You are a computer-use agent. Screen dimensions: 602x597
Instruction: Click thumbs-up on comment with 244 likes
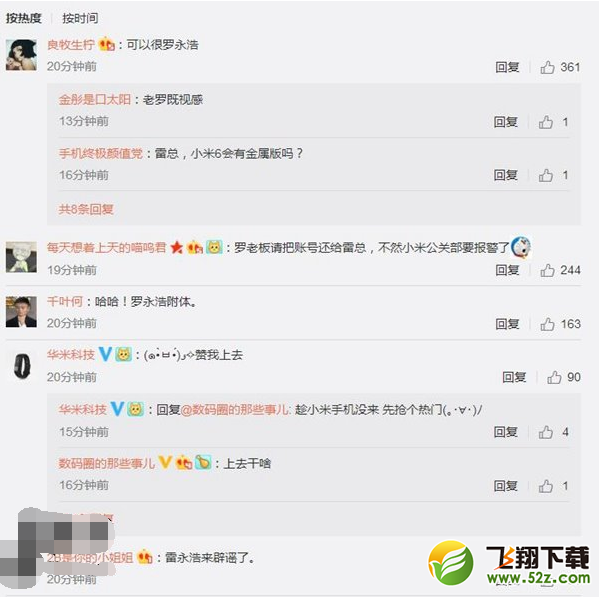(x=547, y=270)
